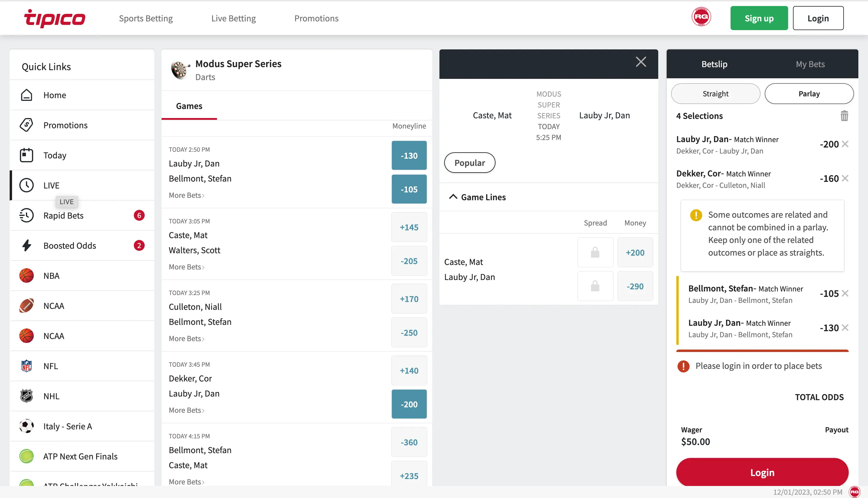The width and height of the screenshot is (868, 498).
Task: Click the Rapid Bets clock icon
Action: [26, 216]
